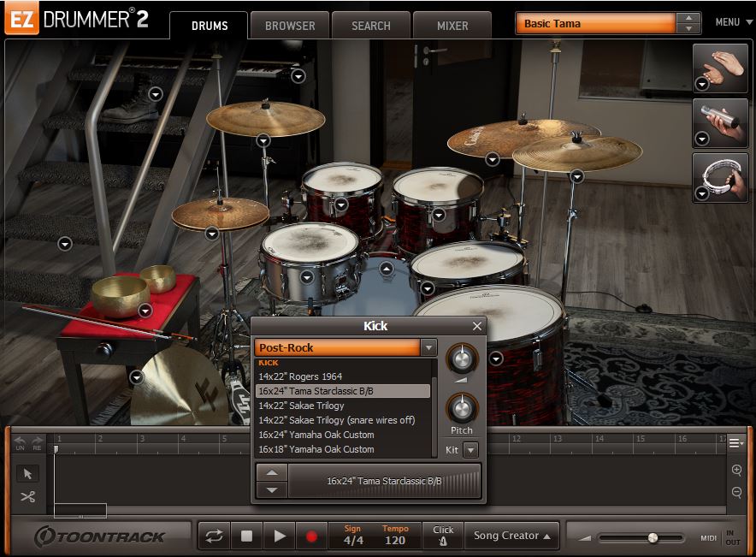Open the timeline track menu icon
The image size is (756, 557).
click(735, 442)
